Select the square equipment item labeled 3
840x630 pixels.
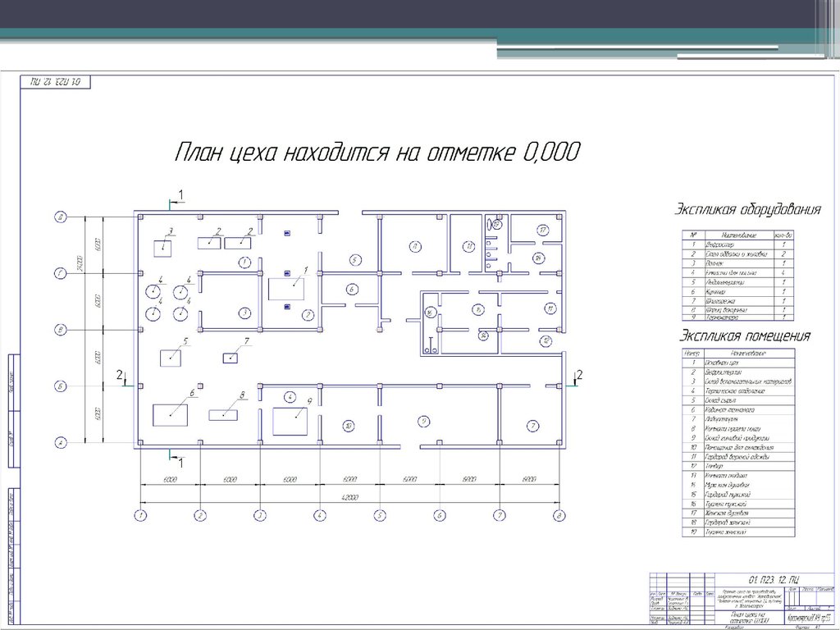(166, 246)
